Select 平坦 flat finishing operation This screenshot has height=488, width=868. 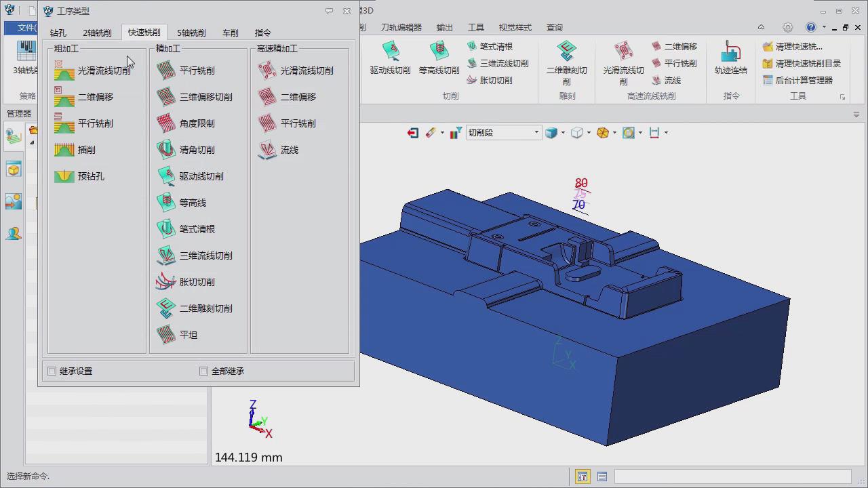[x=166, y=335]
